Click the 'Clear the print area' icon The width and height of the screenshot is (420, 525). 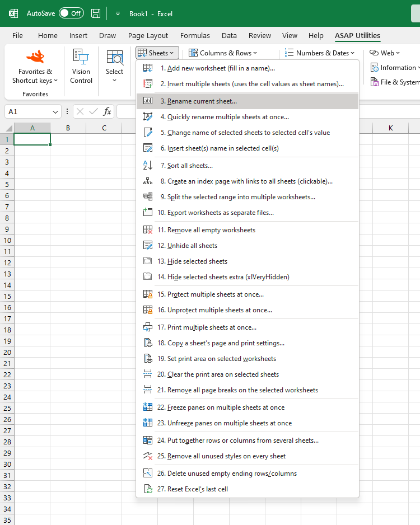point(148,374)
